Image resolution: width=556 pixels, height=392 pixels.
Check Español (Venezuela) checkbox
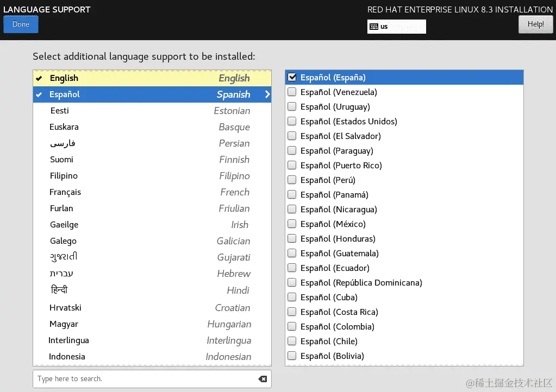pyautogui.click(x=292, y=92)
